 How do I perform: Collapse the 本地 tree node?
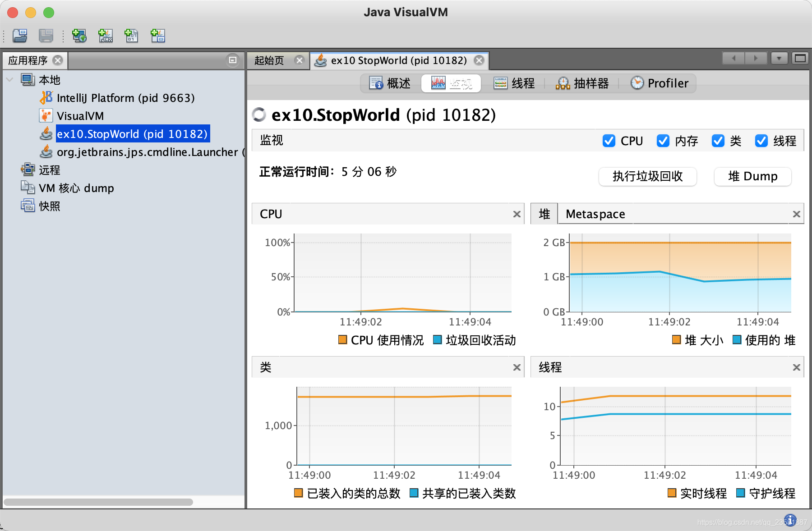tap(9, 80)
